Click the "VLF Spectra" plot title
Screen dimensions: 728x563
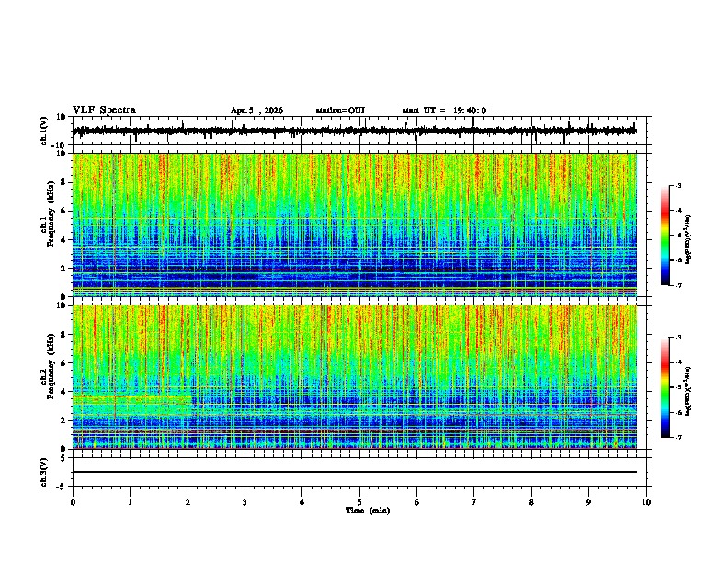(104, 110)
